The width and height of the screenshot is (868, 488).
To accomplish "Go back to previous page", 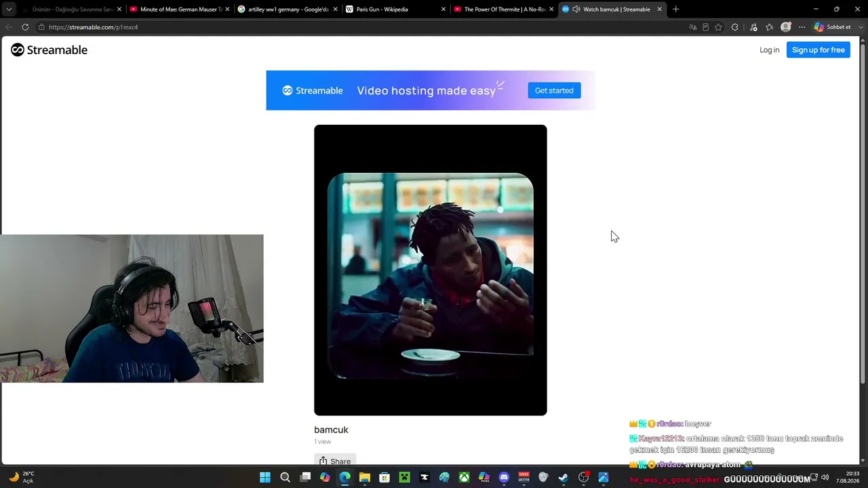I will [8, 27].
